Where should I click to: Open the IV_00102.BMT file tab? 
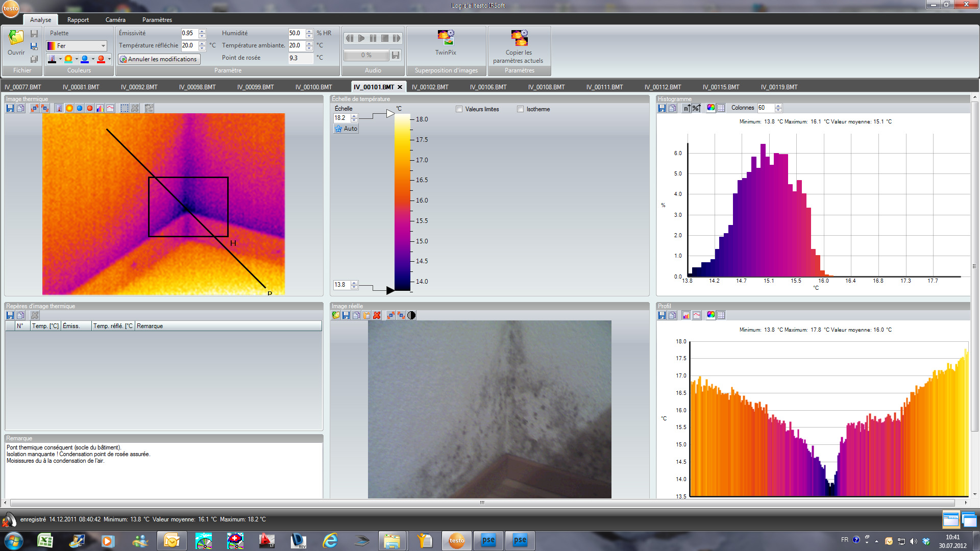coord(430,87)
